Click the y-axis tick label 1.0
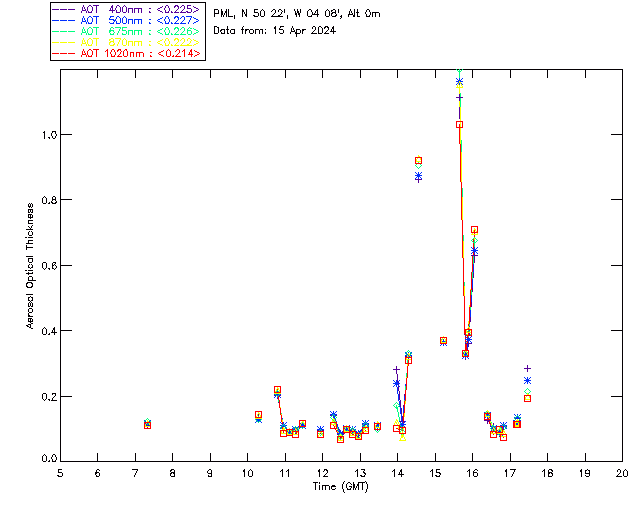Image resolution: width=640 pixels, height=512 pixels. pyautogui.click(x=49, y=134)
